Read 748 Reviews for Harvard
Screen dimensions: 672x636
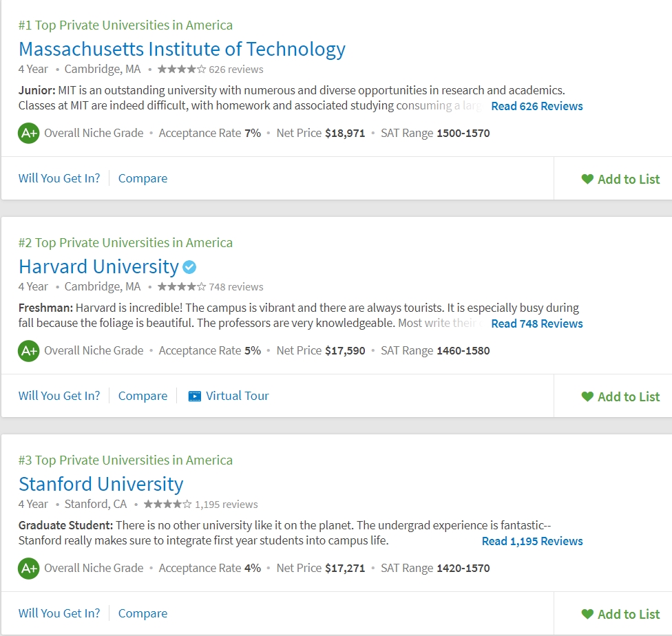click(x=537, y=324)
